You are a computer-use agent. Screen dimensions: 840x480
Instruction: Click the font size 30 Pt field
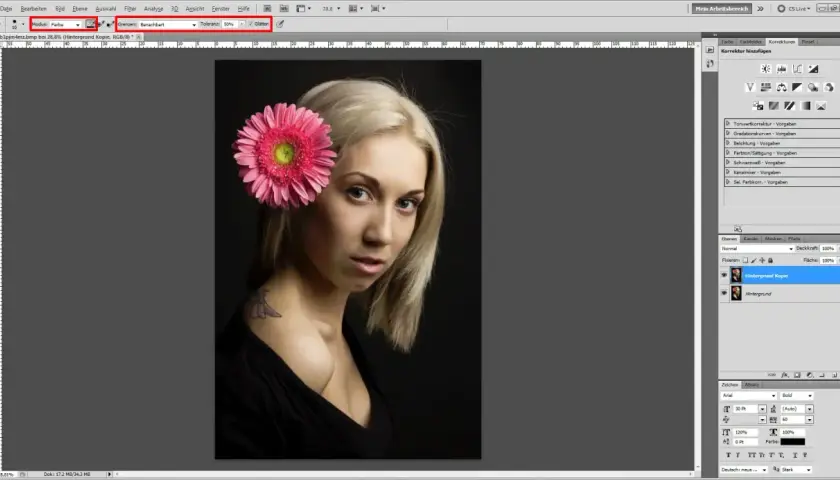pos(745,409)
